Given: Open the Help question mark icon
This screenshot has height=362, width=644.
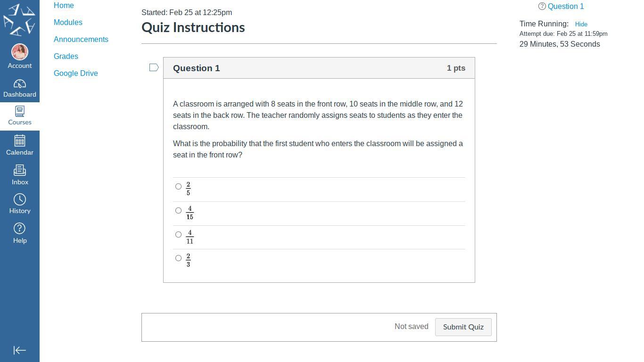Looking at the screenshot, I should (x=20, y=229).
